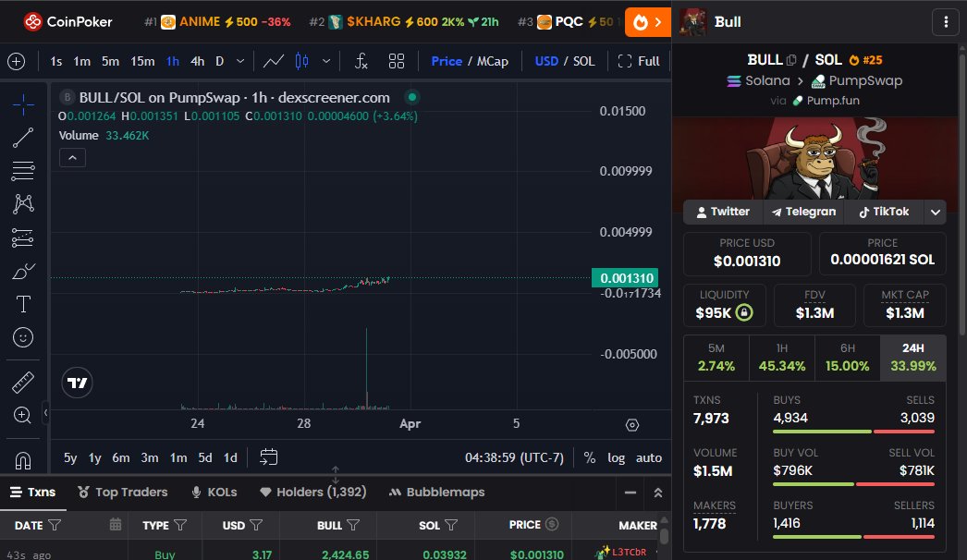Open chart settings gear icon
The width and height of the screenshot is (967, 560).
pos(632,425)
